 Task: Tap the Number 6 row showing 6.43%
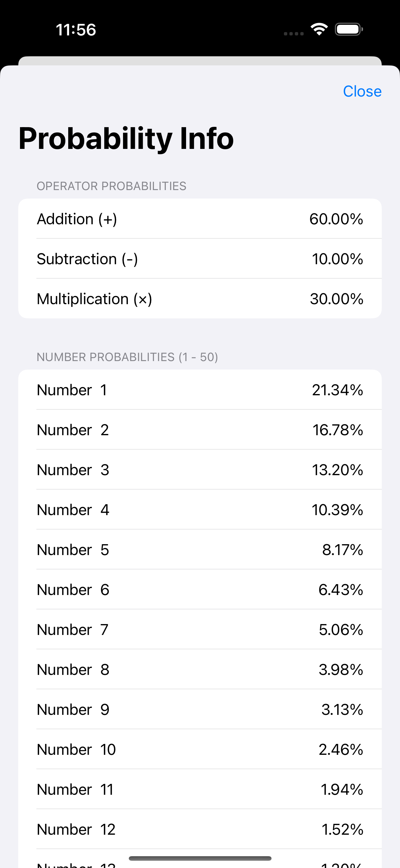(200, 589)
